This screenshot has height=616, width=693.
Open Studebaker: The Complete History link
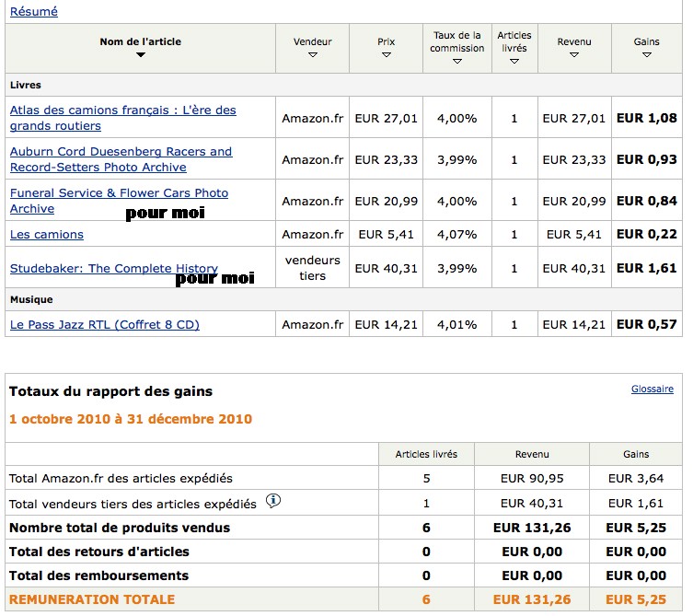[x=113, y=269]
